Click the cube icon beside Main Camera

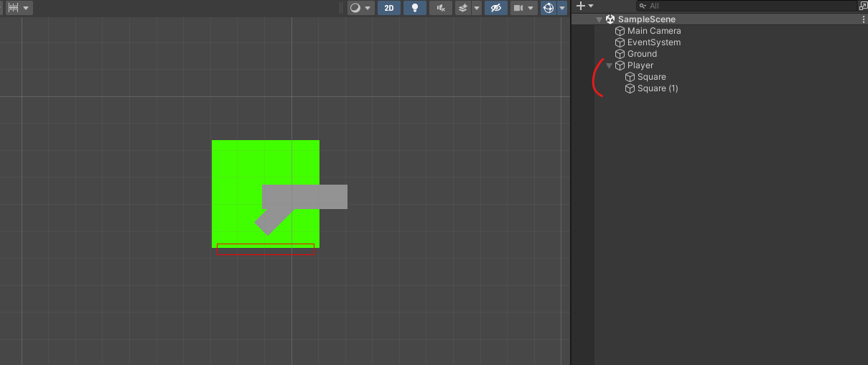point(620,31)
